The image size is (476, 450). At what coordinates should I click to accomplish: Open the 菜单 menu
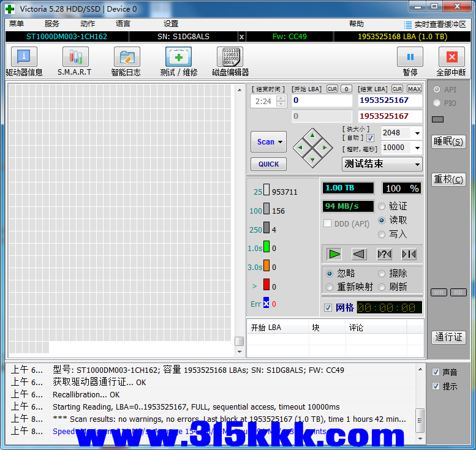[17, 24]
